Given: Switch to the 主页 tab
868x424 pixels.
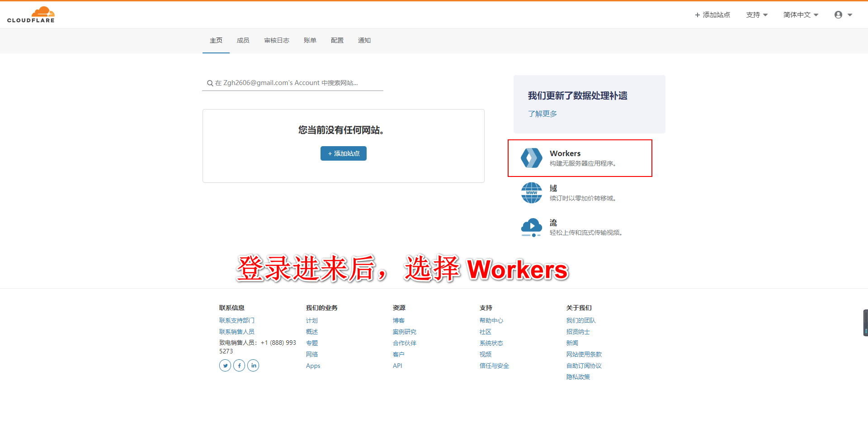Looking at the screenshot, I should coord(216,40).
